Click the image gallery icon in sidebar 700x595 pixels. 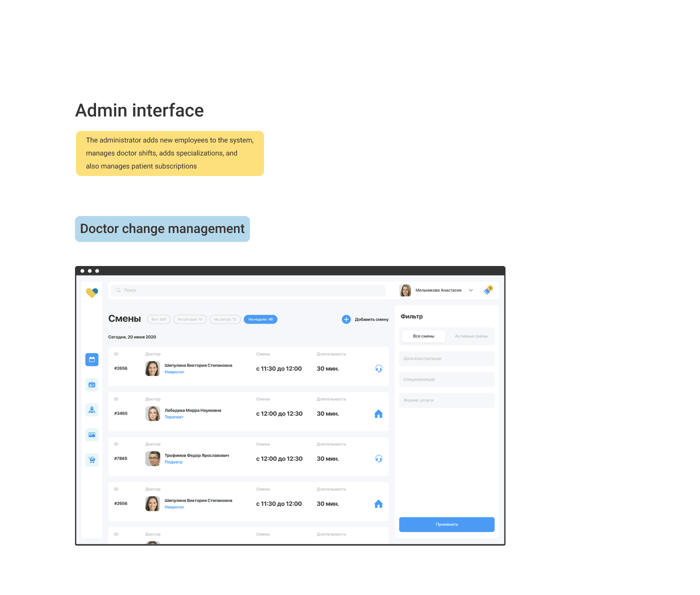[91, 434]
